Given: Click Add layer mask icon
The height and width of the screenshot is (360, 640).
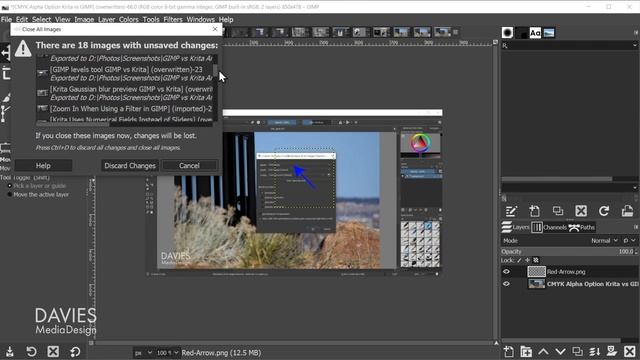Looking at the screenshot, I should tap(612, 351).
